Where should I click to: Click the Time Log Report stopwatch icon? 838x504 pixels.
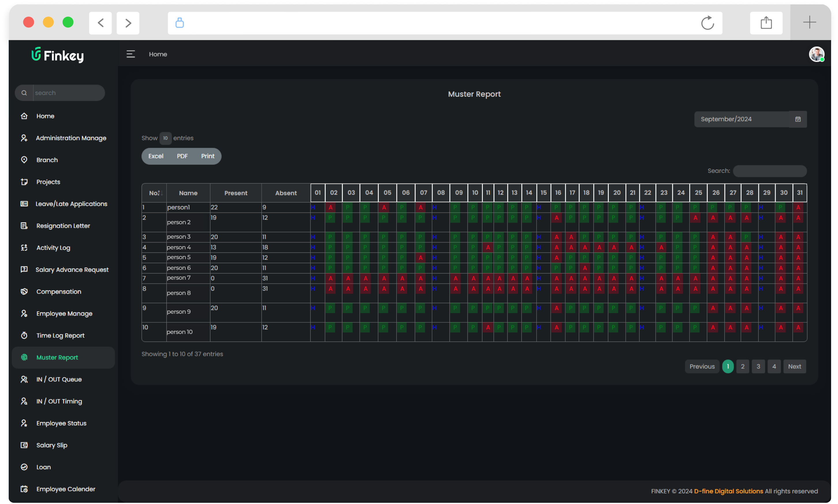24,335
